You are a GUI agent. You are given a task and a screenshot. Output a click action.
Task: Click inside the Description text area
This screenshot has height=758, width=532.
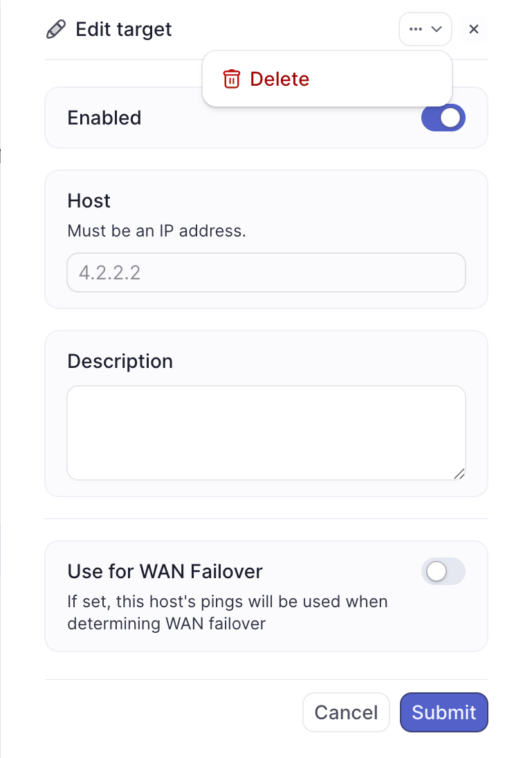tap(266, 433)
